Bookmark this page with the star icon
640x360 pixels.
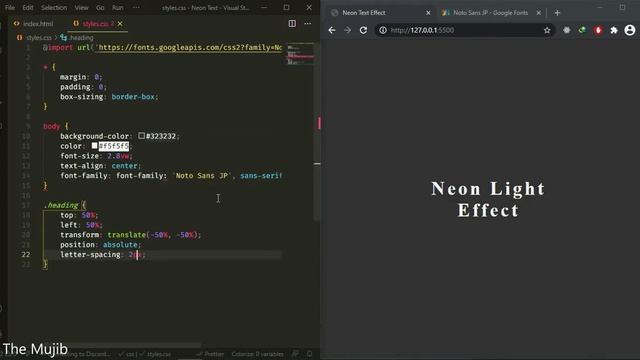pos(547,30)
